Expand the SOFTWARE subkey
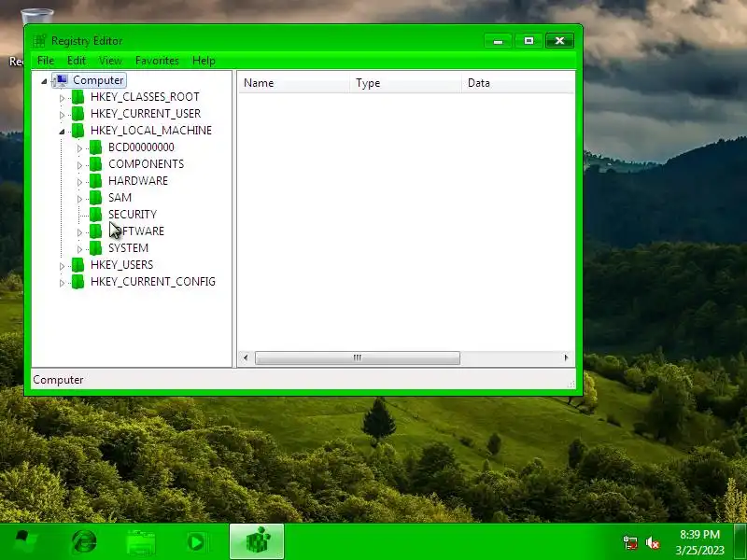 79,232
